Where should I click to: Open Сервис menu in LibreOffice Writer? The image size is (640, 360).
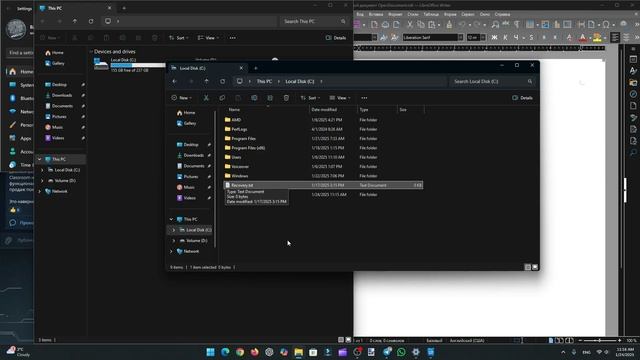[468, 14]
